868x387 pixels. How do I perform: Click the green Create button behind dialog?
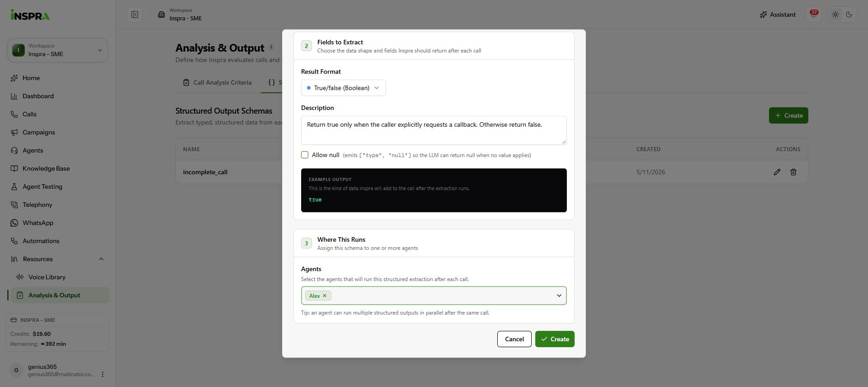(788, 115)
